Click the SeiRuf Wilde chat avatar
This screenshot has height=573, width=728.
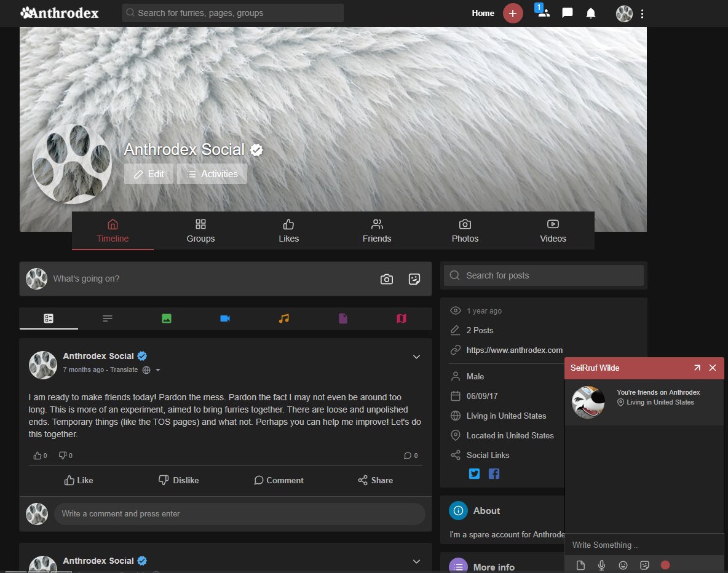point(588,402)
